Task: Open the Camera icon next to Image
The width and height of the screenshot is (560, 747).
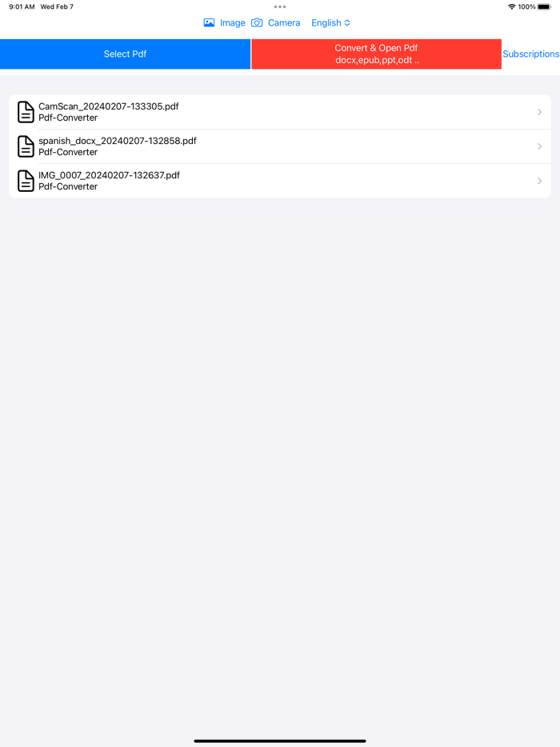Action: [257, 22]
